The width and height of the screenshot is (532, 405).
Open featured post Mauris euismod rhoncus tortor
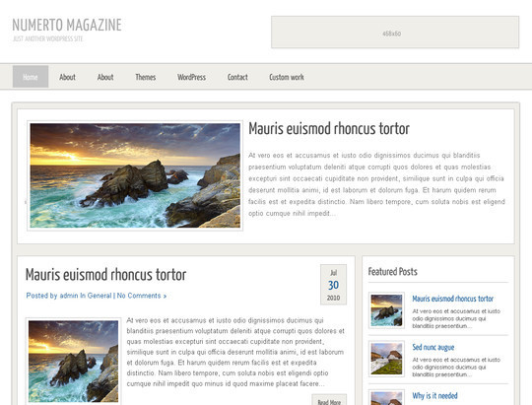click(452, 299)
